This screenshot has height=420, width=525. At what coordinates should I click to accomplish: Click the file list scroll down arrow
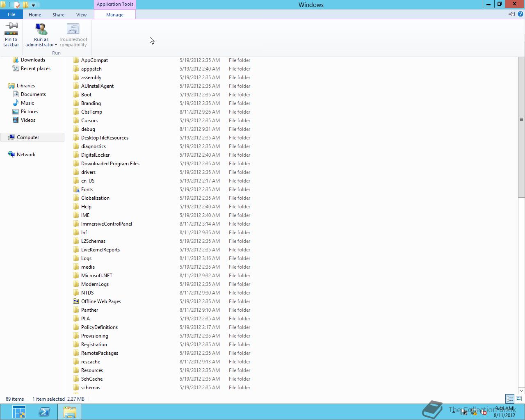tap(521, 390)
